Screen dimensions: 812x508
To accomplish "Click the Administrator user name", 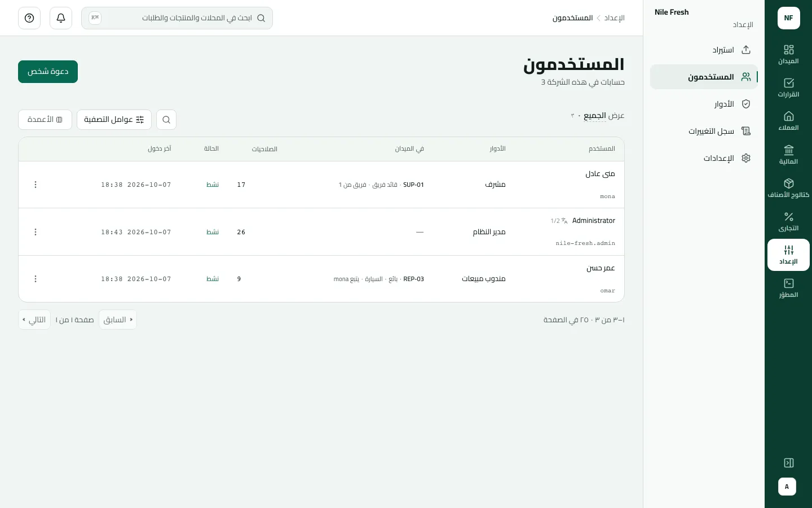I will pos(594,221).
